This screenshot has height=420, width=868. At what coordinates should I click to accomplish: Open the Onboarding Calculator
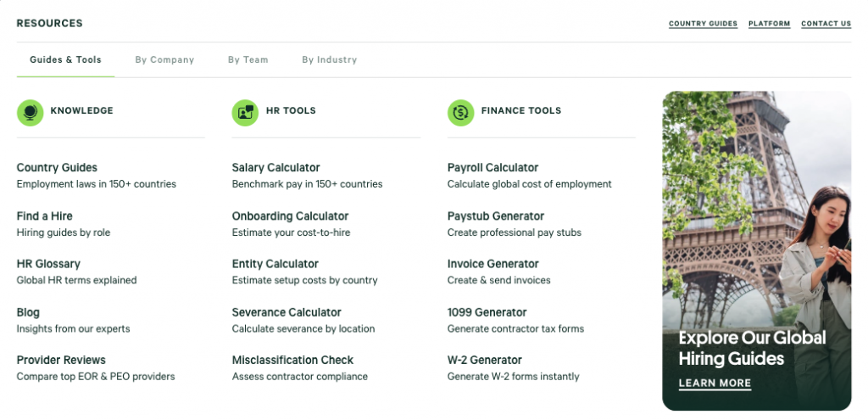click(x=290, y=216)
